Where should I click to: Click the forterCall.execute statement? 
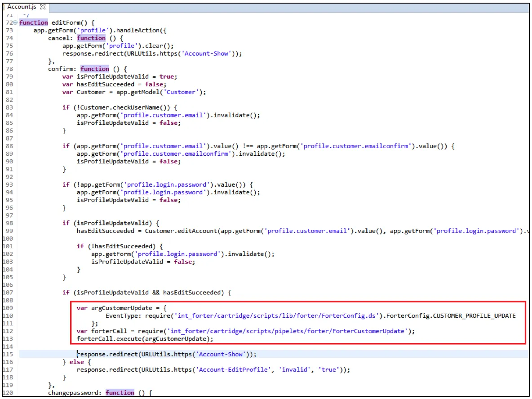pyautogui.click(x=145, y=339)
